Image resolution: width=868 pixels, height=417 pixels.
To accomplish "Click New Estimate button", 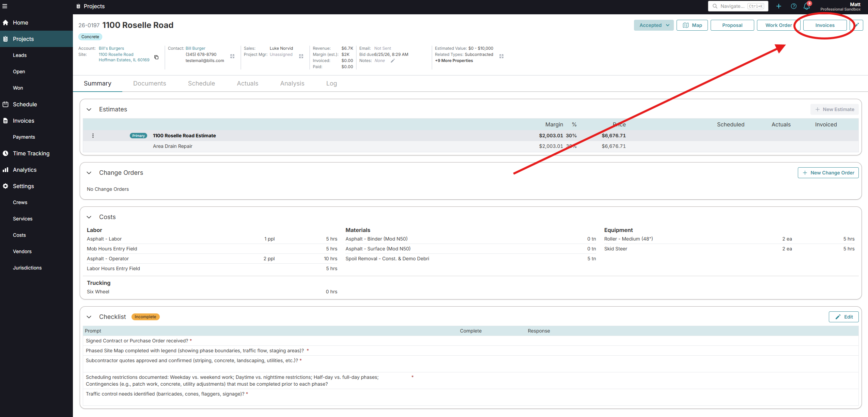I will coord(835,109).
